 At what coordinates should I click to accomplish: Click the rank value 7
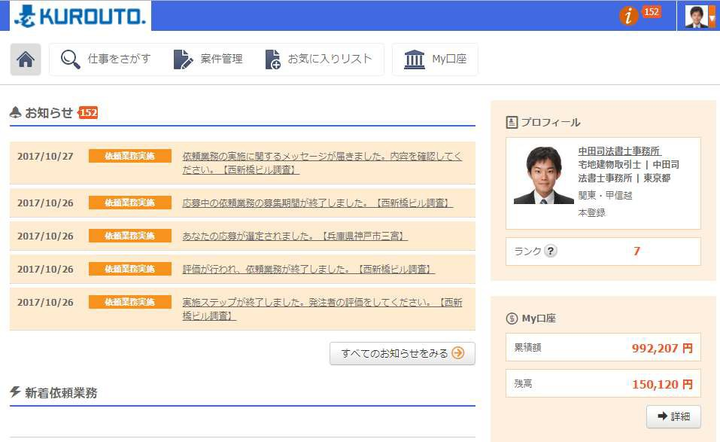tap(636, 251)
